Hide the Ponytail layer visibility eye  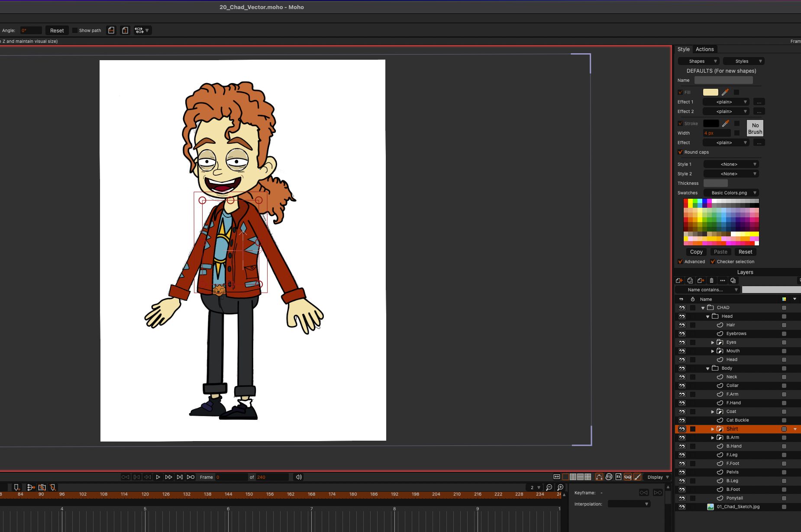click(682, 498)
